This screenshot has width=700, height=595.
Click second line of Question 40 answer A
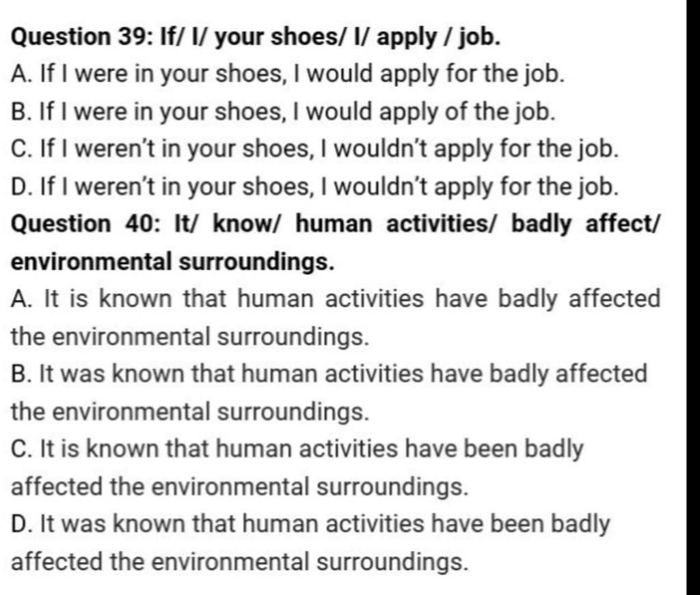[x=190, y=337]
